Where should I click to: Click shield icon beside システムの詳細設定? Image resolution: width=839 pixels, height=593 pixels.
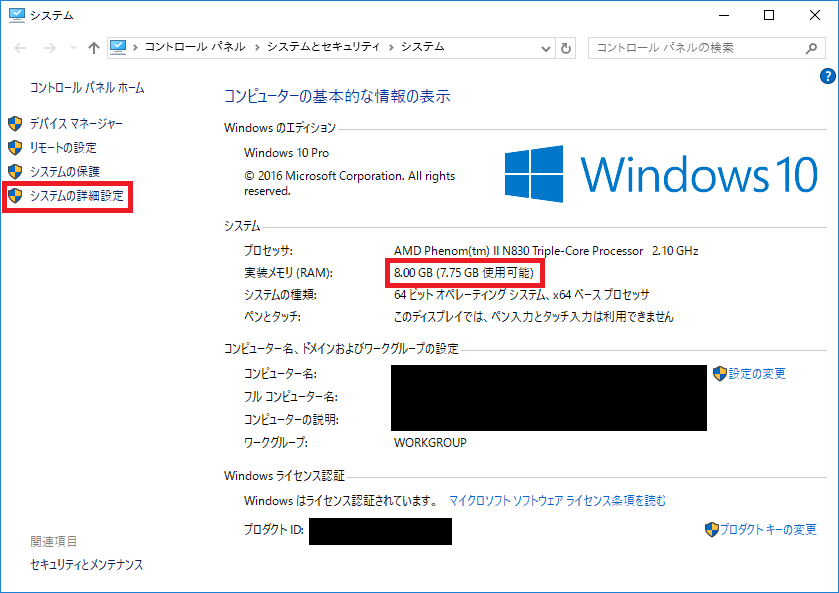[x=15, y=196]
